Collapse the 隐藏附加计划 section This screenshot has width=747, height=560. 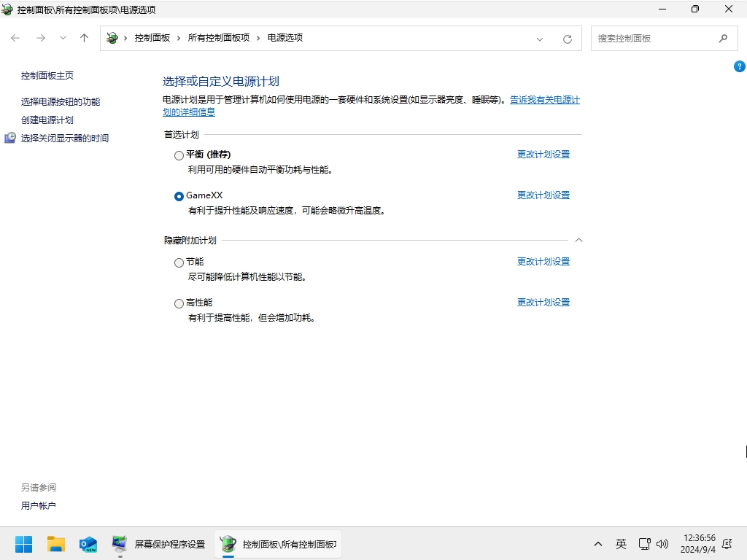coord(578,239)
